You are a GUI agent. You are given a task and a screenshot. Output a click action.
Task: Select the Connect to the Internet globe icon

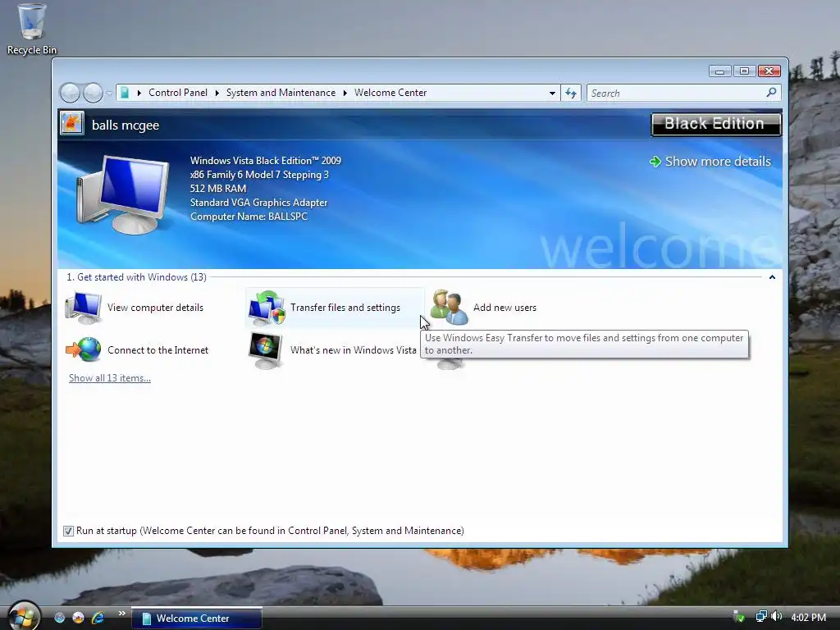pyautogui.click(x=83, y=349)
